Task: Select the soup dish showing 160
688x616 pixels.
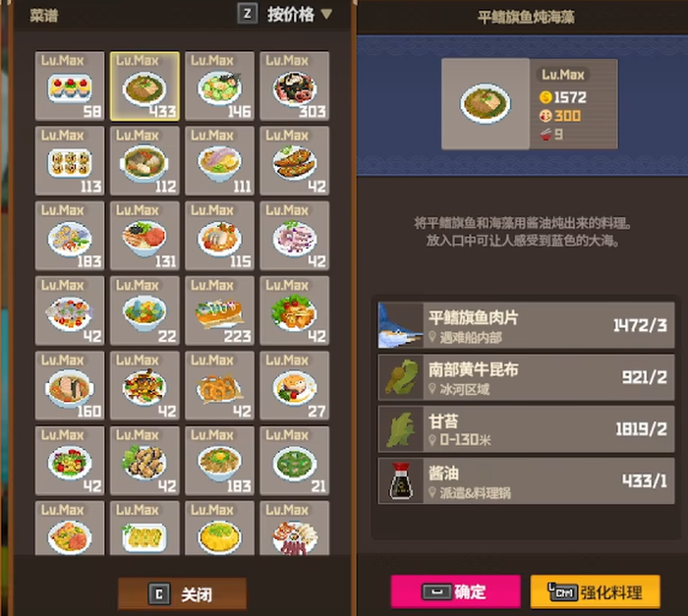Action: click(70, 386)
